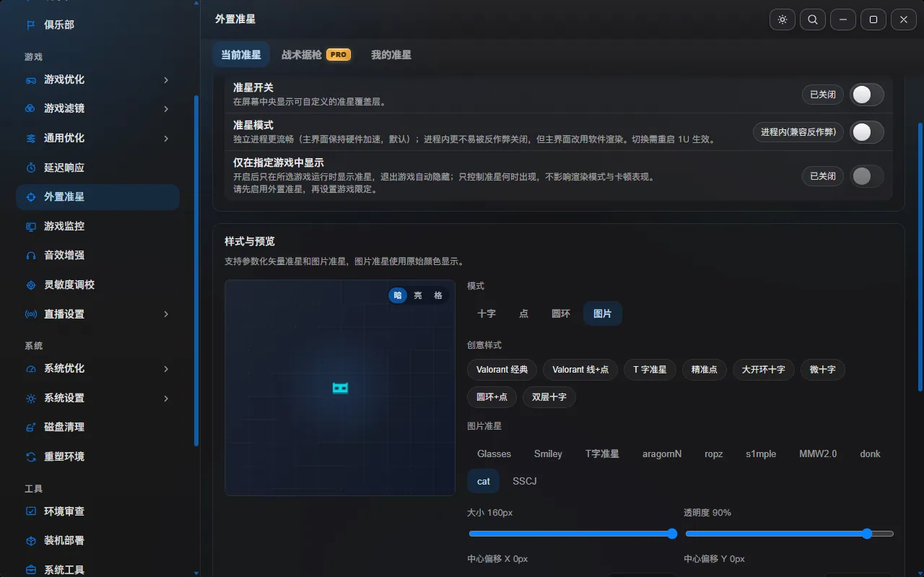Expand the 系统优化 chevron
The height and width of the screenshot is (577, 924).
pos(166,368)
